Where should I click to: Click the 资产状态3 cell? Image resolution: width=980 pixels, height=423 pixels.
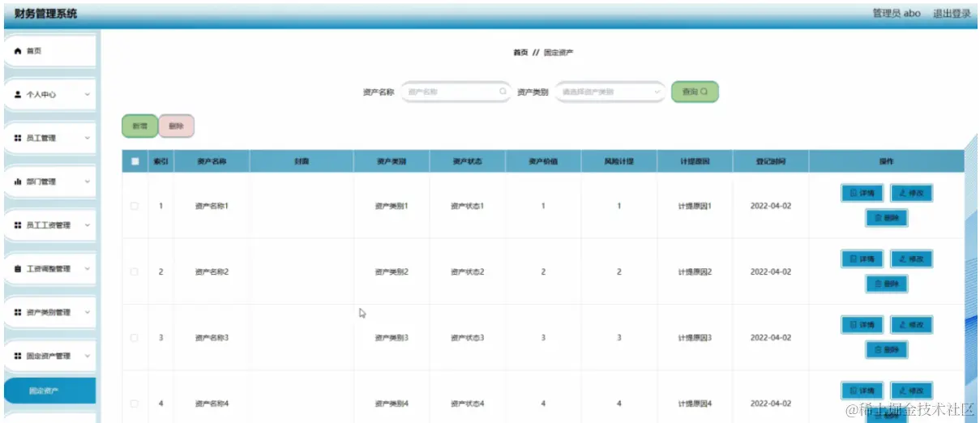click(x=468, y=338)
